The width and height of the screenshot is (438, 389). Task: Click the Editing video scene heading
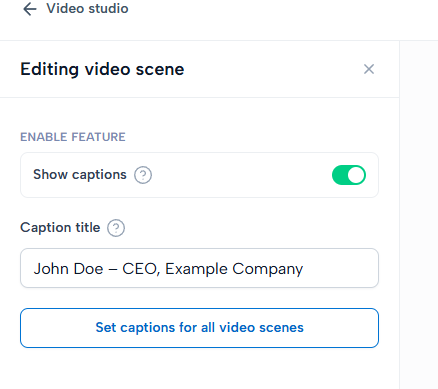tap(102, 69)
